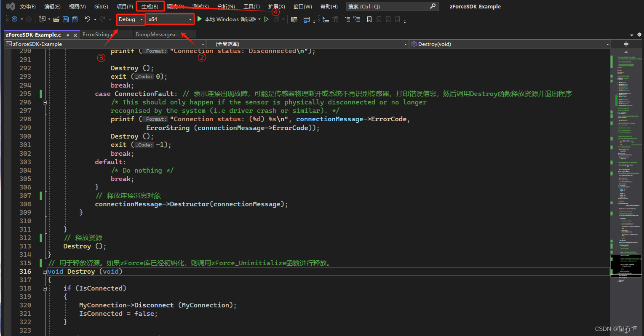644x336 pixels.
Task: Open the zForceSDK-Example project scope combo box
Action: point(105,44)
